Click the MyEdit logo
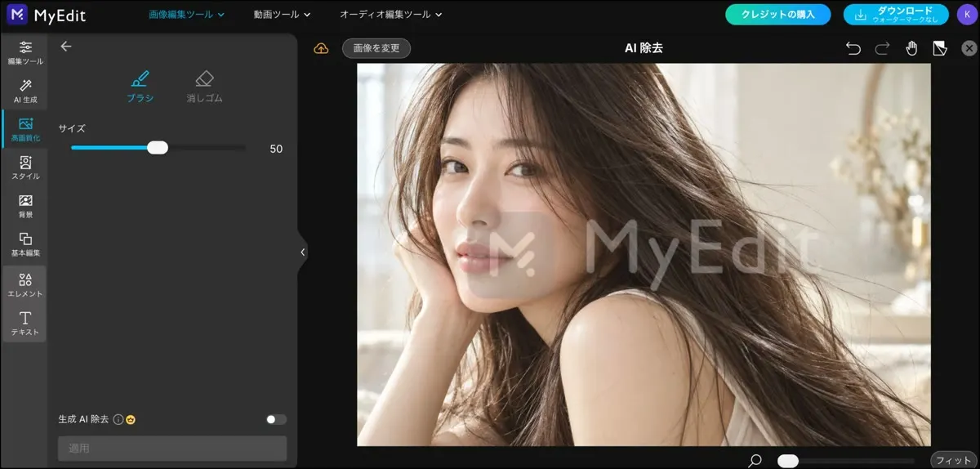The image size is (980, 469). [x=45, y=15]
